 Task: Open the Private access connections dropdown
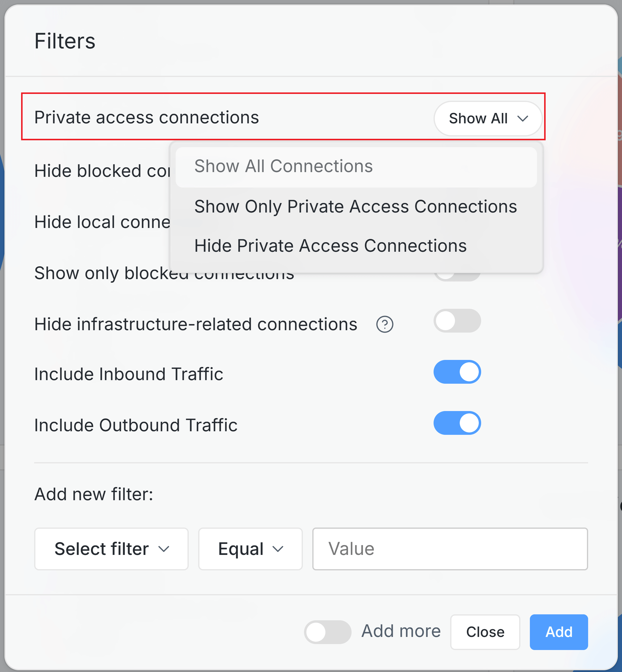point(488,119)
